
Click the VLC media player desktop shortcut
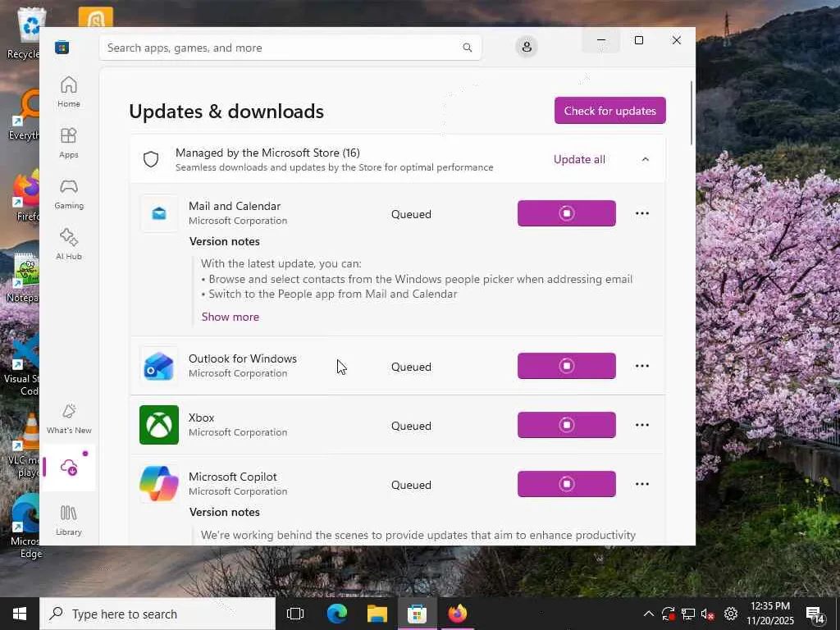pos(25,445)
